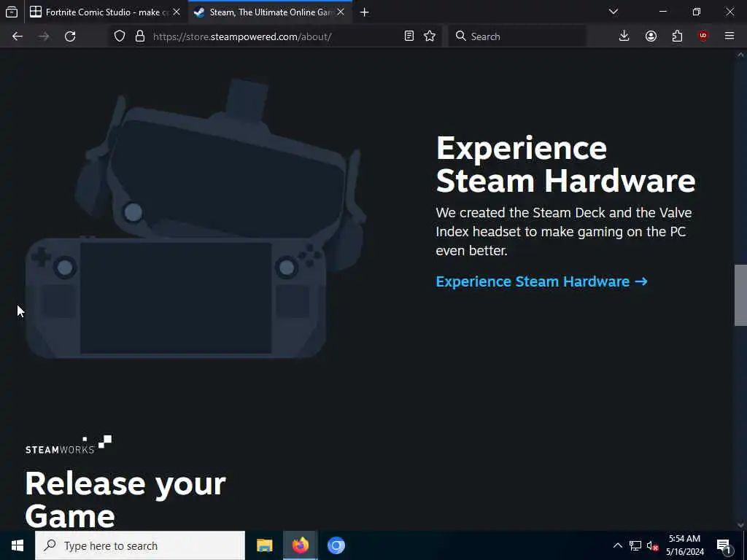Click the scrollbar up arrow
The image size is (747, 560).
point(740,55)
